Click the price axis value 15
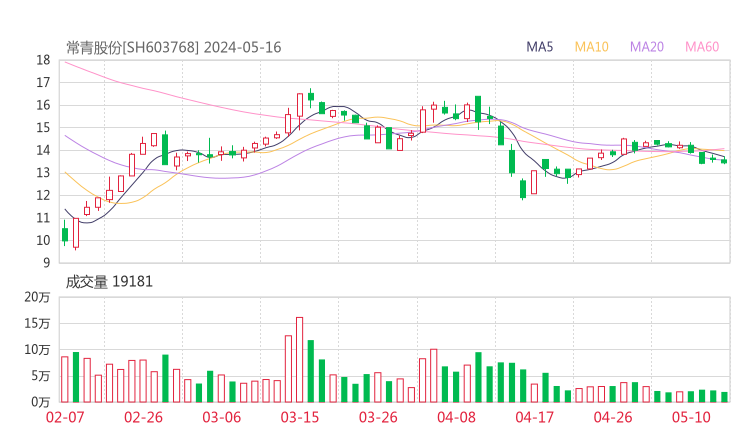740x440 pixels. [43, 128]
